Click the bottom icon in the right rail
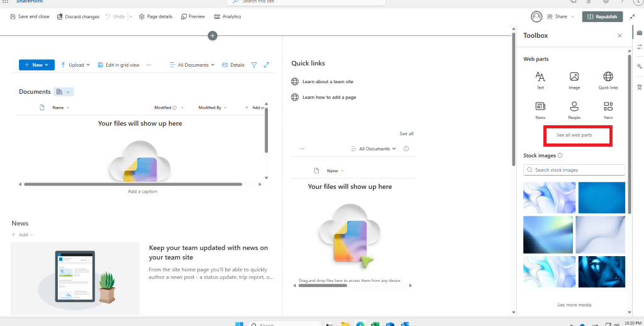644x326 pixels. pos(640,87)
